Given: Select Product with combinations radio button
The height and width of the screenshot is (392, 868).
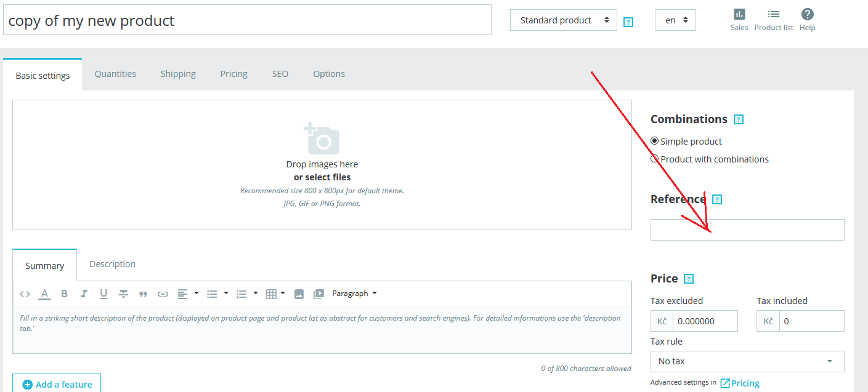Looking at the screenshot, I should coord(655,159).
